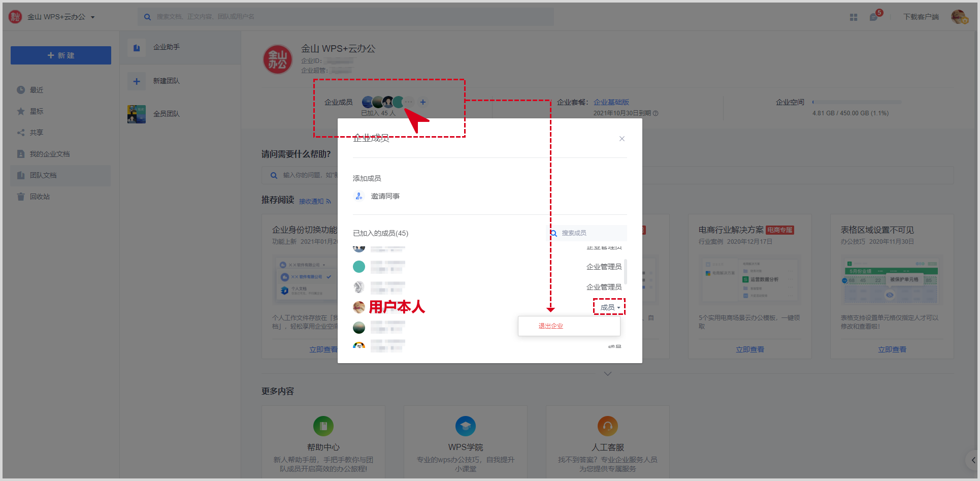Click the 新建 button

pos(61,55)
